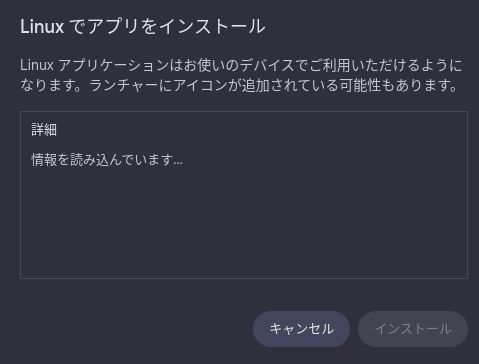The width and height of the screenshot is (479, 364).
Task: Click the 追加されている phrase in the description
Action: point(290,85)
